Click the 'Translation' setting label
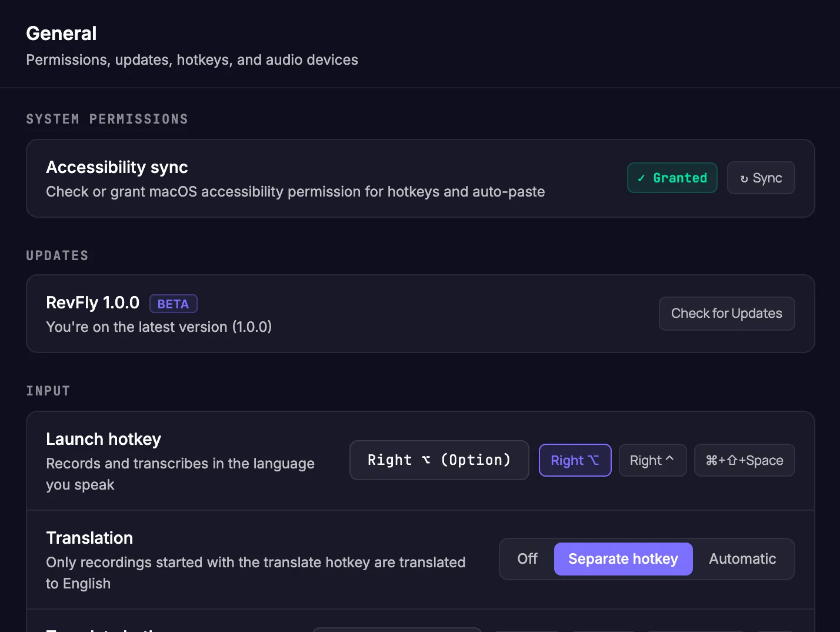 click(x=89, y=538)
